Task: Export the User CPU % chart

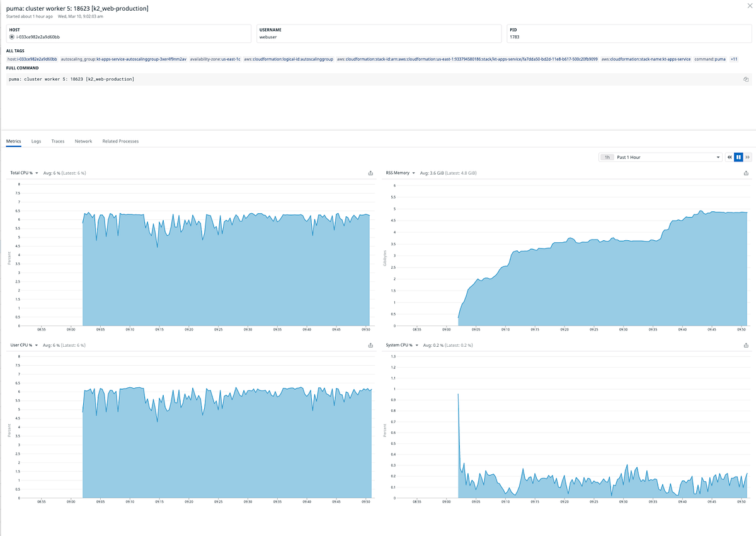Action: click(x=370, y=345)
